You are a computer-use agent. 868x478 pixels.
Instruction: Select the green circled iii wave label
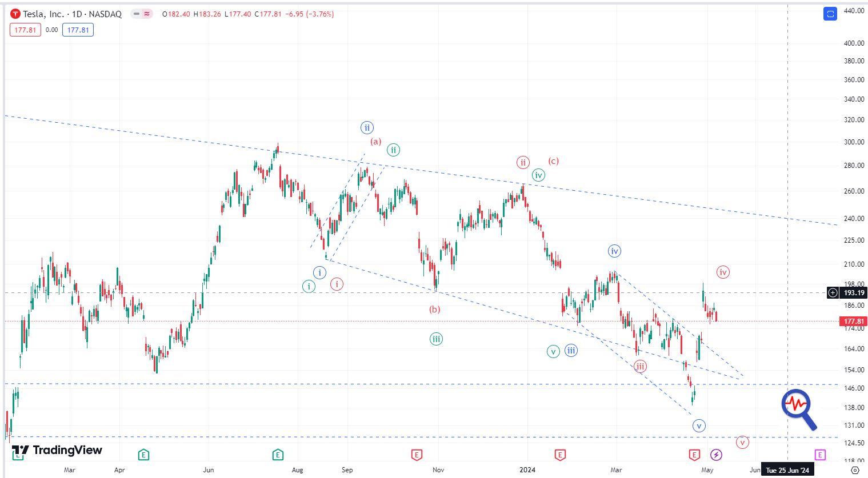(x=436, y=339)
